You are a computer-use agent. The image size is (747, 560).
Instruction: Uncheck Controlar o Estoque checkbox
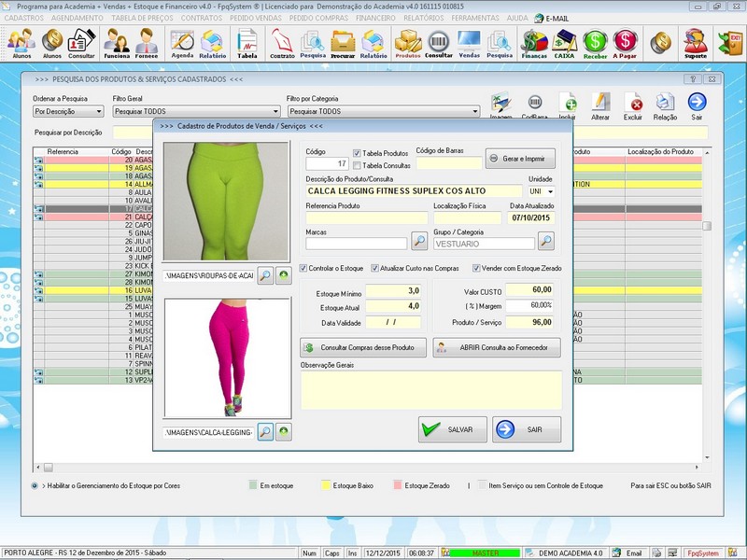tap(303, 268)
